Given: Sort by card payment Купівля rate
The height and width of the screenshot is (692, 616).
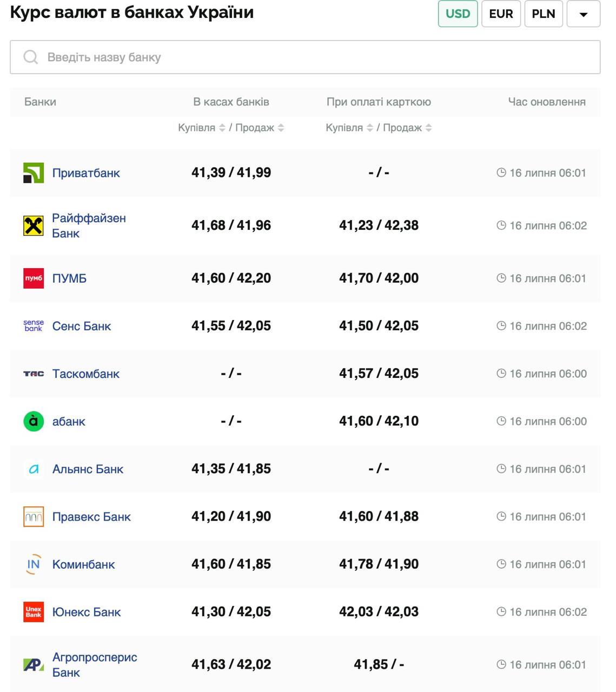Looking at the screenshot, I should [x=369, y=128].
